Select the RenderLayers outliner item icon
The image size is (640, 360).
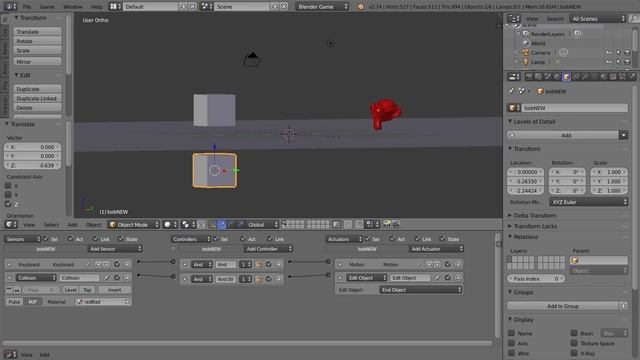coord(526,34)
